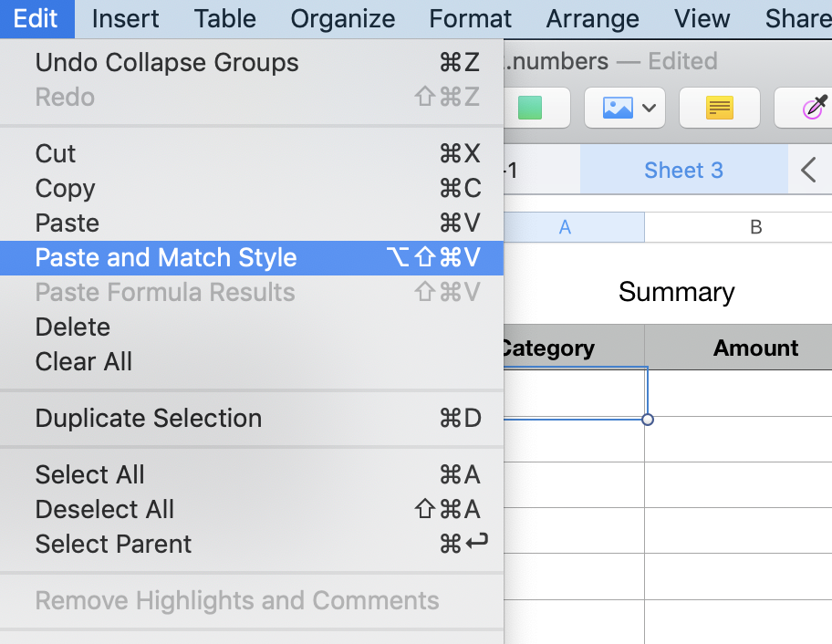
Task: Click the sheet tabs scroll chevron
Action: 808,170
